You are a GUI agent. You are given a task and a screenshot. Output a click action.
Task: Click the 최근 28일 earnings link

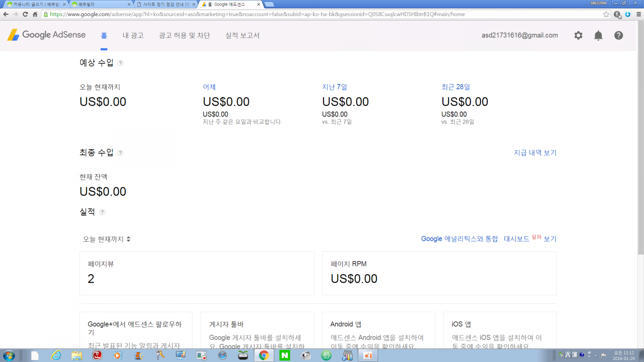coord(455,87)
